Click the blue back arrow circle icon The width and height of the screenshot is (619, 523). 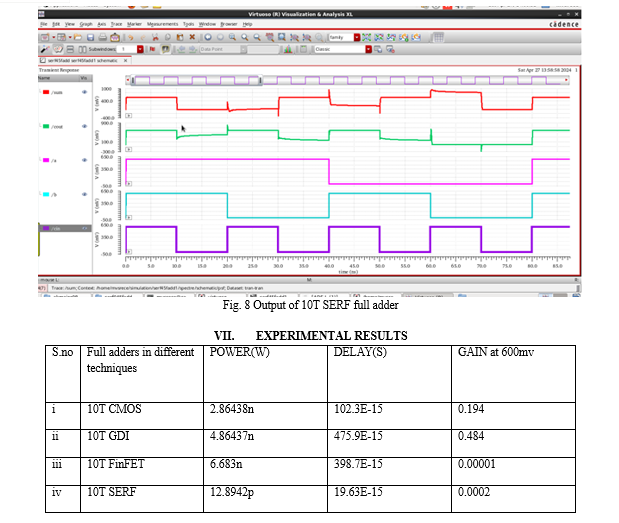(x=208, y=37)
